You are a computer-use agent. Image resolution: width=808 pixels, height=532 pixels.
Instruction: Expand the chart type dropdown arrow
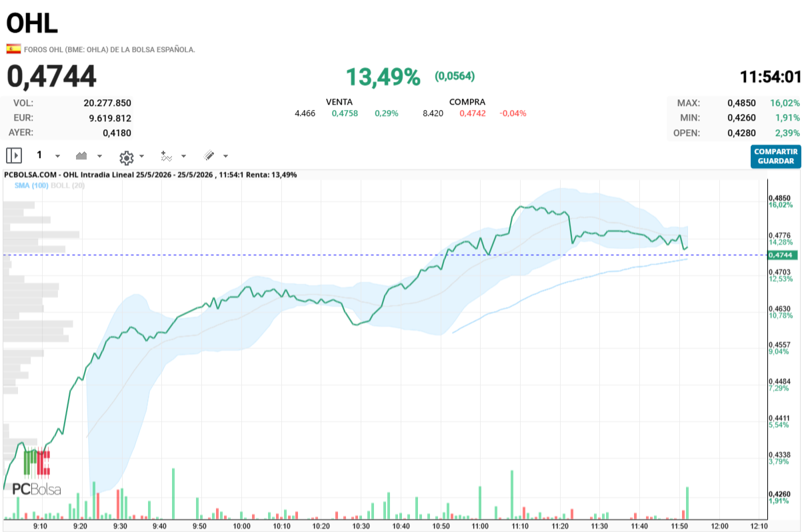pyautogui.click(x=100, y=156)
